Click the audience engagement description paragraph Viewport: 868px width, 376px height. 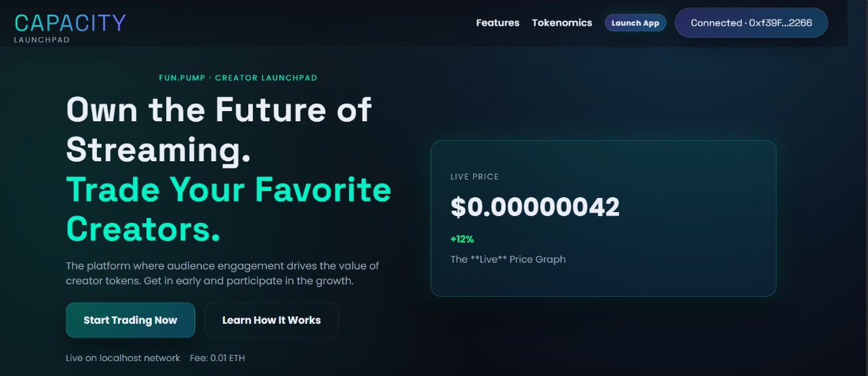click(222, 273)
